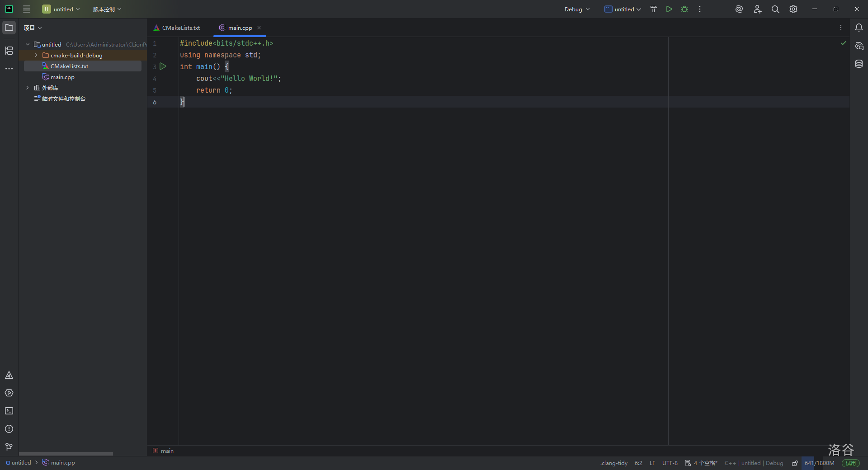Open the Terminal tool window
This screenshot has width=868, height=470.
pyautogui.click(x=9, y=411)
